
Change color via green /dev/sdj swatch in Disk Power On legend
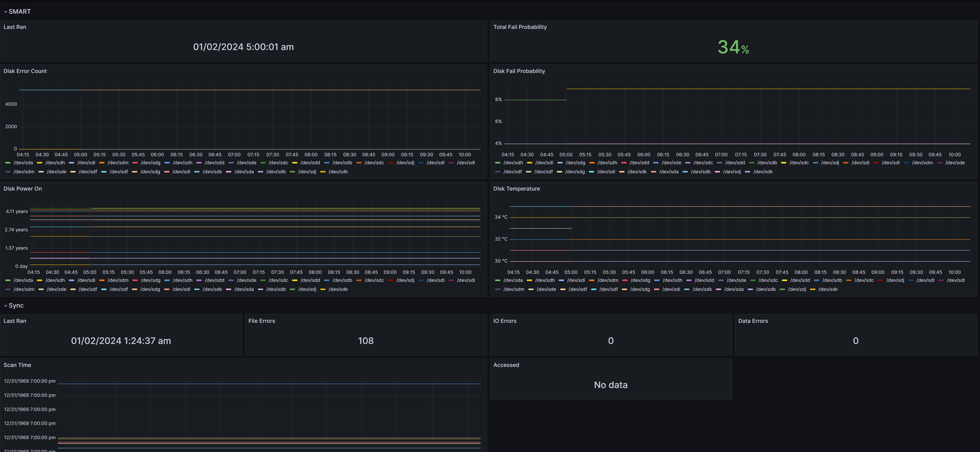[x=292, y=289]
